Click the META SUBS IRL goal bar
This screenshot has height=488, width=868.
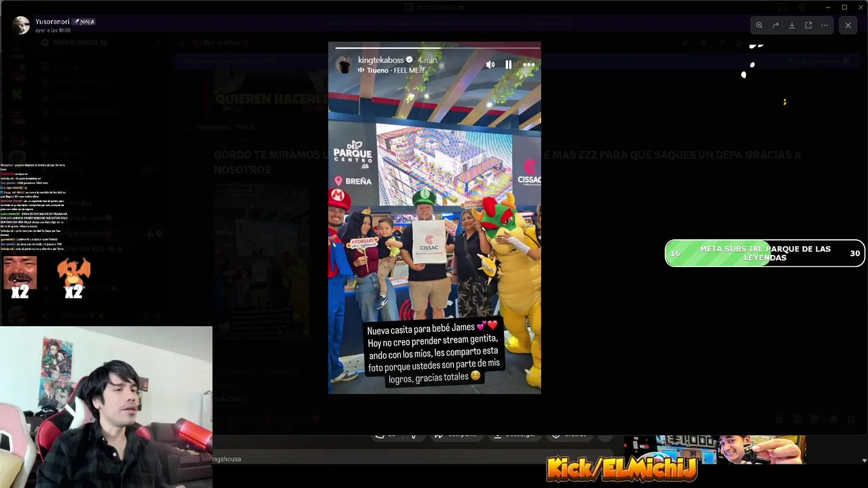764,253
